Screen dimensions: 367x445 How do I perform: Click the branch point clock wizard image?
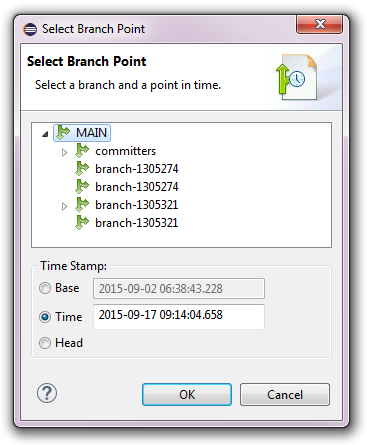pyautogui.click(x=296, y=77)
